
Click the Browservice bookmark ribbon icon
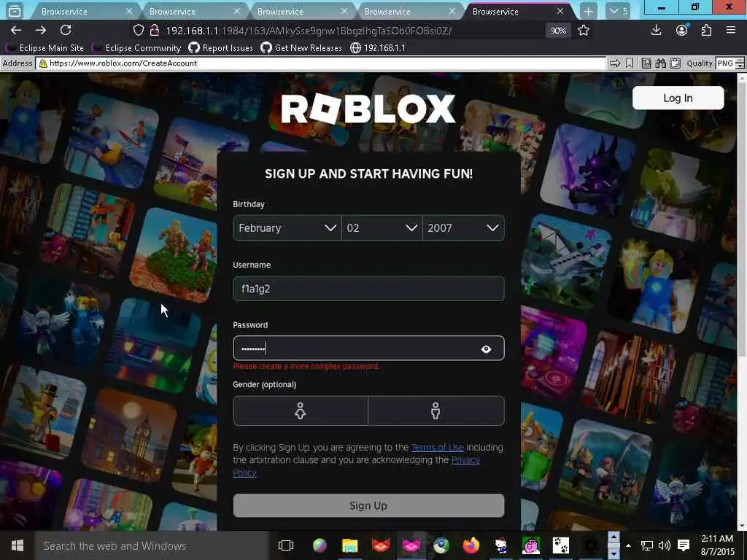click(630, 63)
